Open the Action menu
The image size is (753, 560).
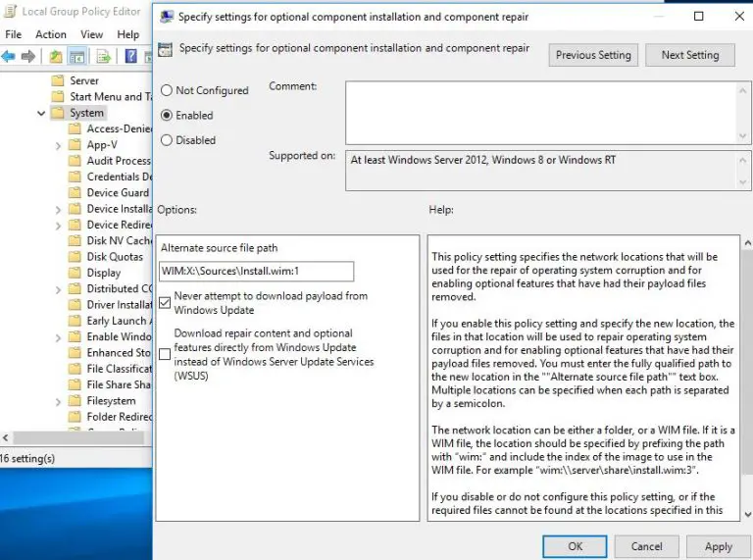click(51, 34)
